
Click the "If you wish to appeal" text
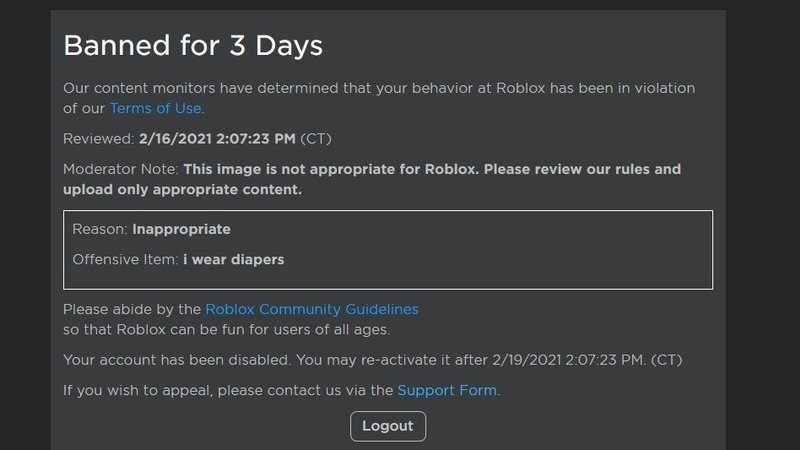point(150,390)
